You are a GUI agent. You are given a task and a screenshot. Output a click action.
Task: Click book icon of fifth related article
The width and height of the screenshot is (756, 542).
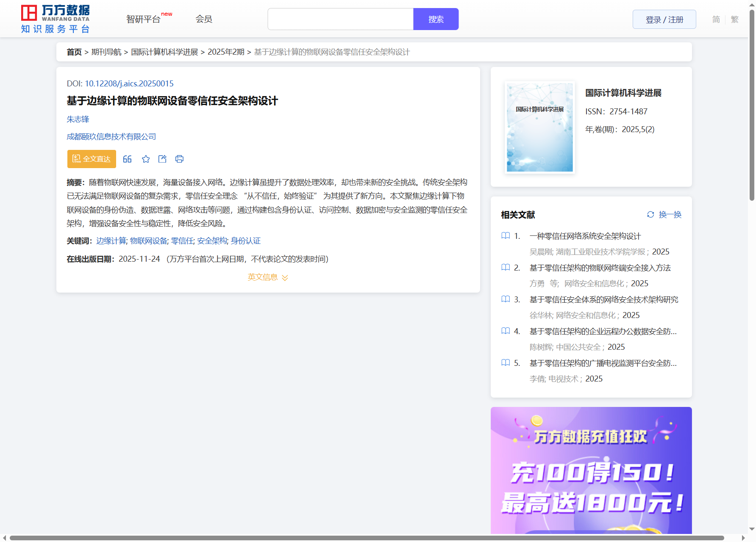[506, 363]
